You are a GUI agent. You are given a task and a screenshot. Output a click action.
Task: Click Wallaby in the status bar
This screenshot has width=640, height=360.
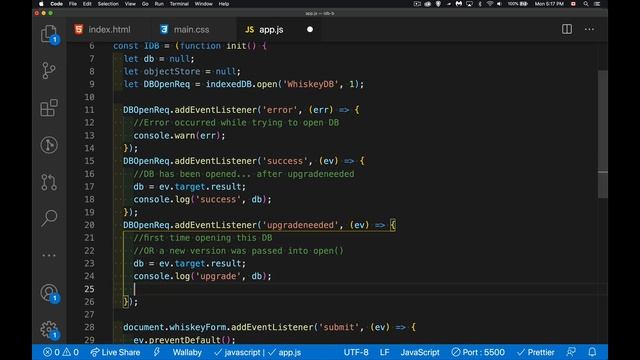[x=187, y=352]
